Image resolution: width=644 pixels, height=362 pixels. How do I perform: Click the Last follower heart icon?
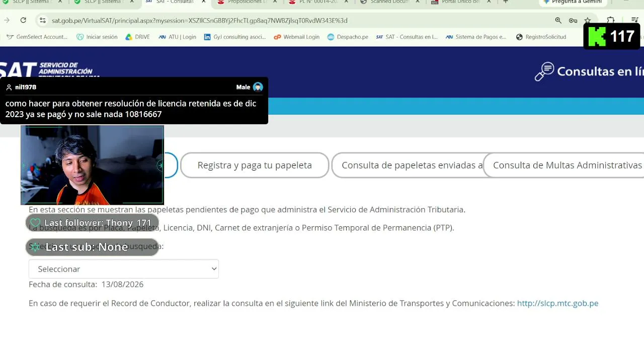[x=35, y=223]
